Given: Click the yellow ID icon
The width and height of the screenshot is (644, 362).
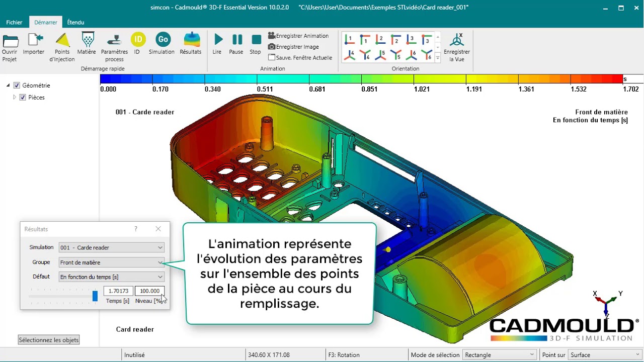Looking at the screenshot, I should click(138, 39).
